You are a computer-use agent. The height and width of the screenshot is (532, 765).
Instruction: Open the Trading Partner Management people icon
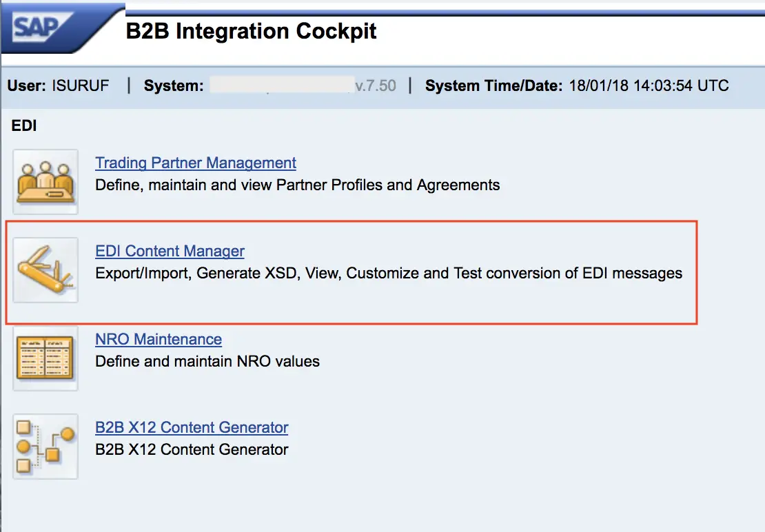[x=45, y=182]
